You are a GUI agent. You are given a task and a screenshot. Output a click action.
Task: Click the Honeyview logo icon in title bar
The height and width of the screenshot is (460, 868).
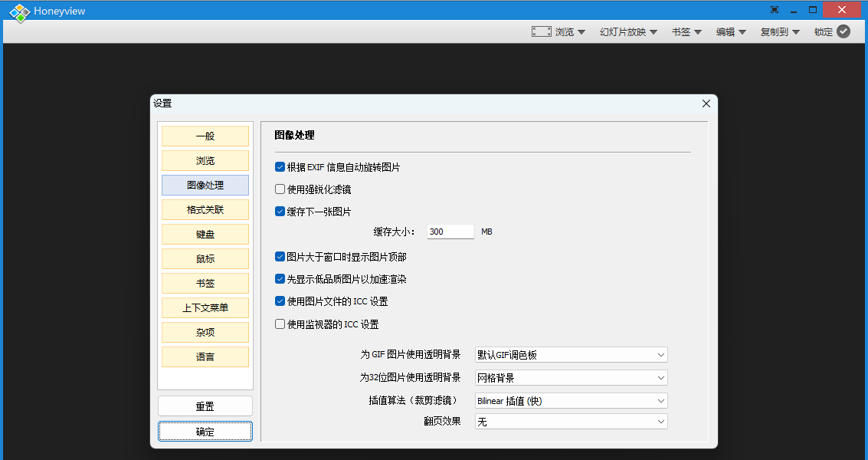click(19, 11)
